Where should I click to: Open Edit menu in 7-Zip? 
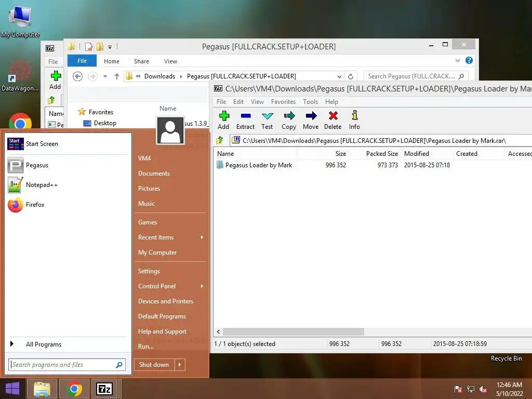tap(238, 102)
